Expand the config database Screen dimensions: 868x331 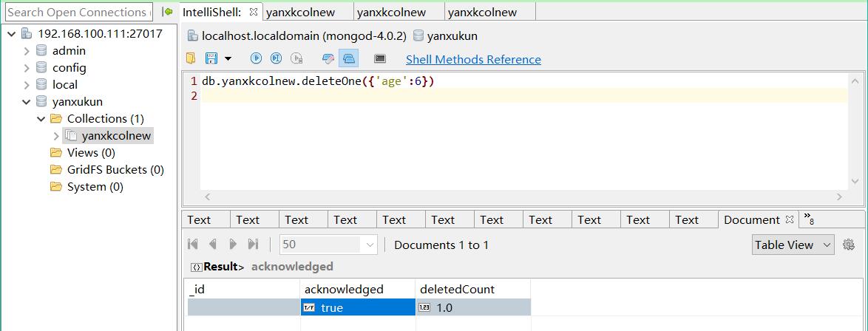26,68
